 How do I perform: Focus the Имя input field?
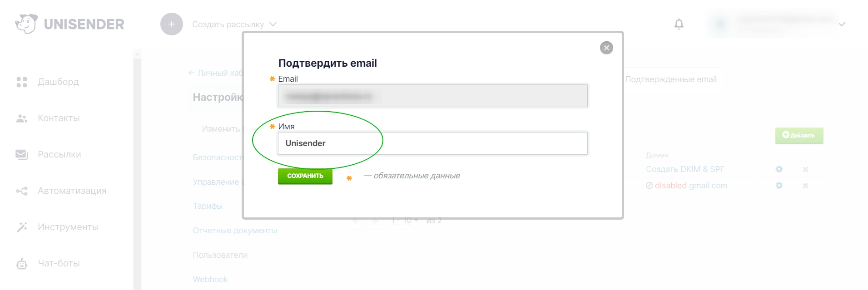click(x=433, y=143)
